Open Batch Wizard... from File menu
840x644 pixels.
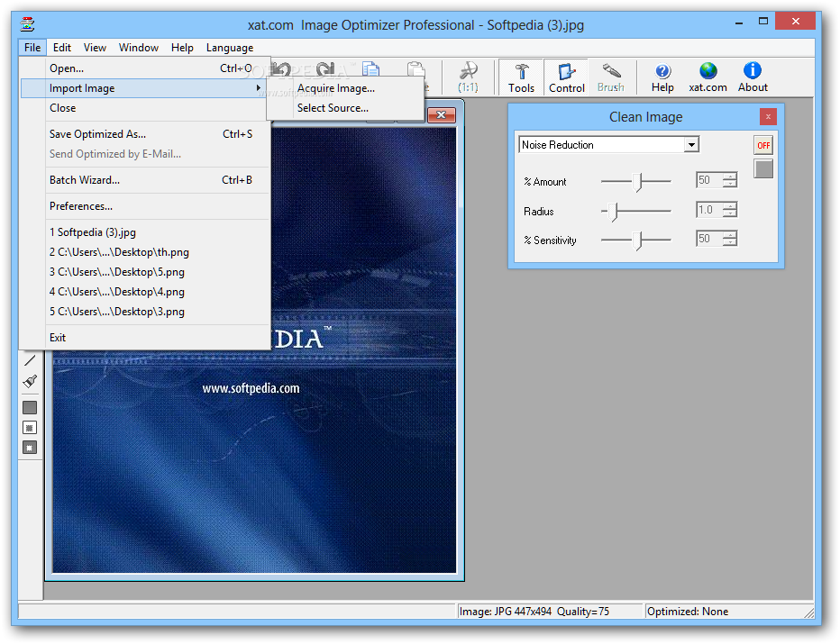click(144, 180)
